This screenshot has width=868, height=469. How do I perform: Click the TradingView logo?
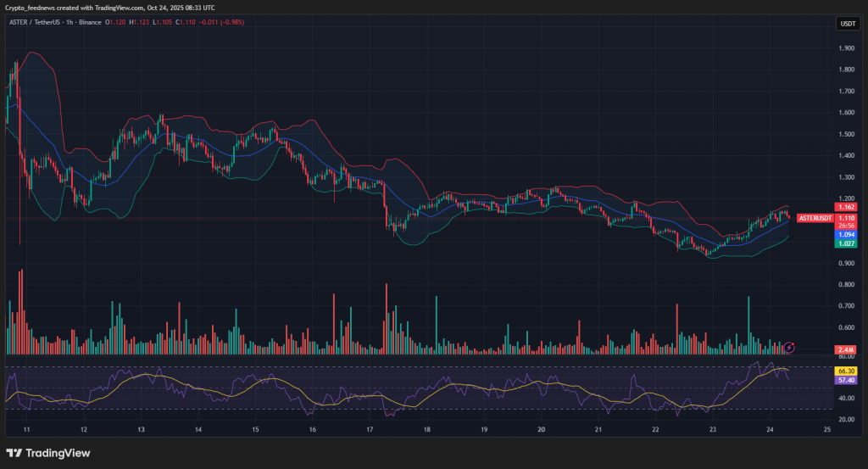pos(48,453)
